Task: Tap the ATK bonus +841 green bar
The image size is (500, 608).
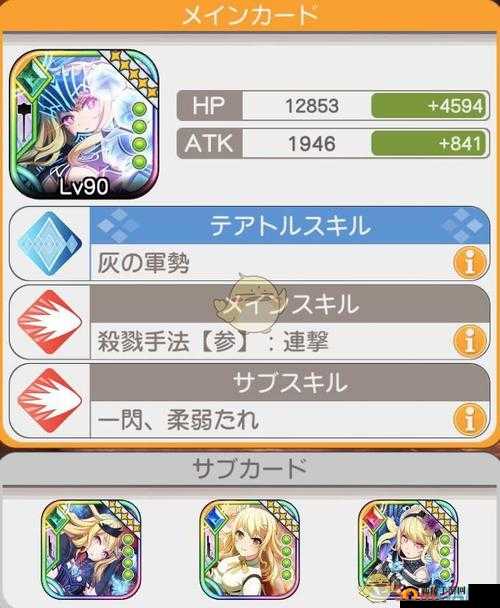Action: (429, 143)
